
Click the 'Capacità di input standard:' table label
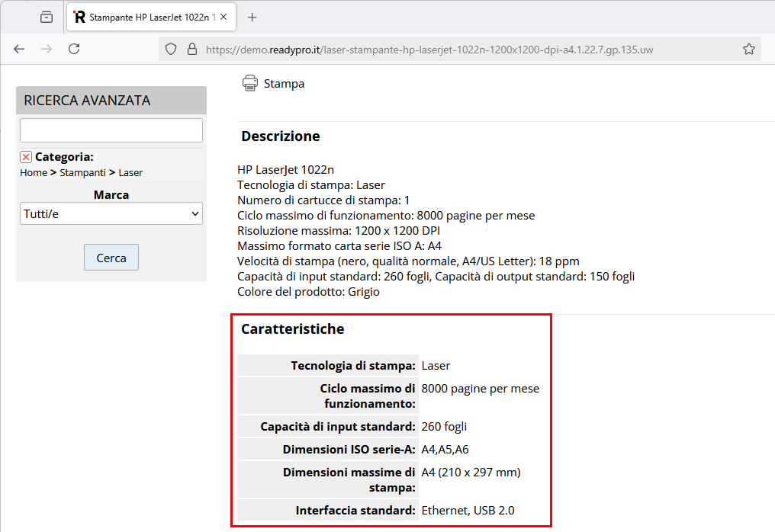point(338,426)
